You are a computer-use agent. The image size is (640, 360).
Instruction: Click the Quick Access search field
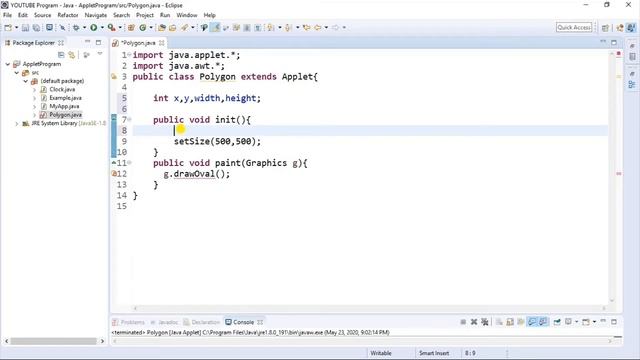(x=574, y=27)
